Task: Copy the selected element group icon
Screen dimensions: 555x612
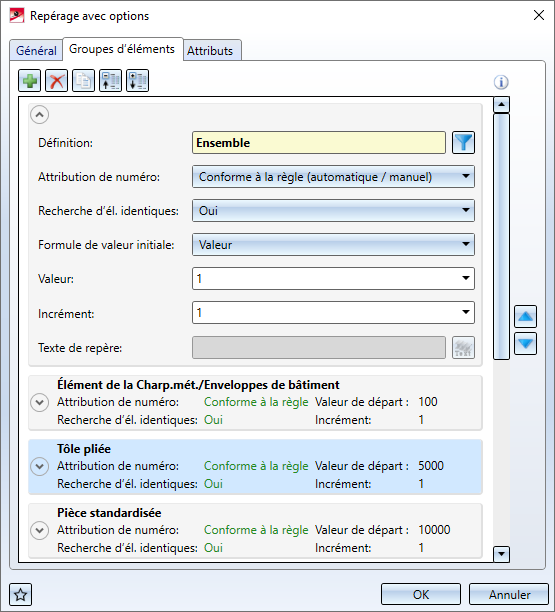Action: pyautogui.click(x=84, y=81)
